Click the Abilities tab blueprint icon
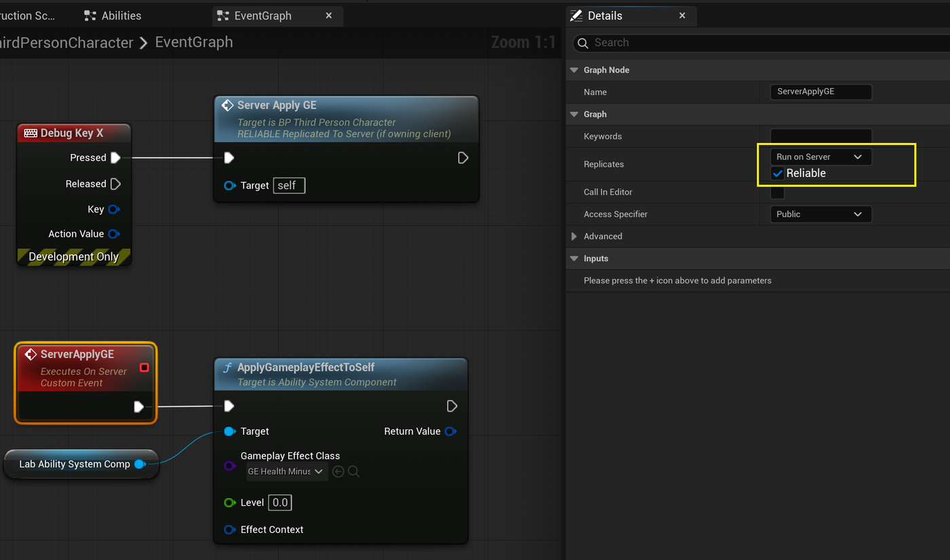The image size is (950, 560). tap(90, 16)
